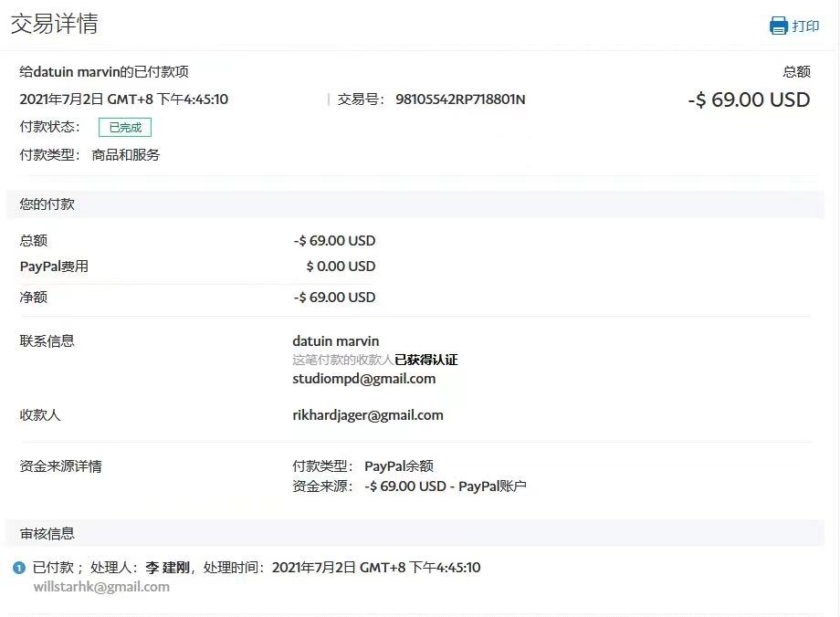Click the blue number 1 audit icon
The width and height of the screenshot is (840, 617).
click(19, 568)
